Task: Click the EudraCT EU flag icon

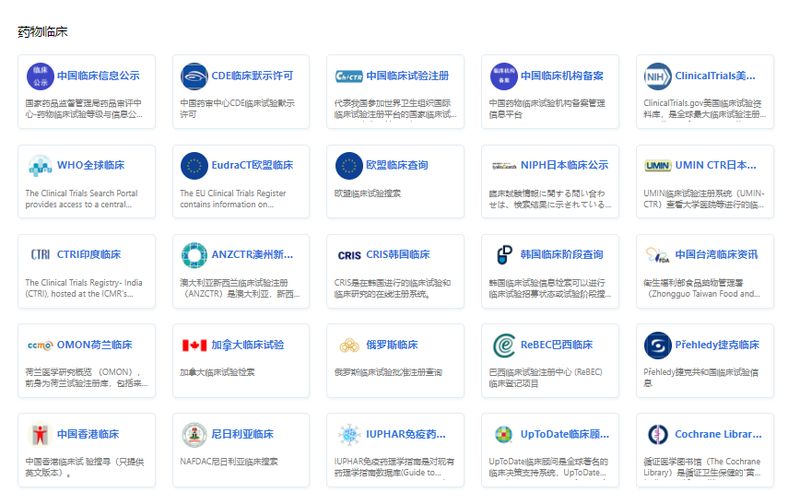Action: click(194, 165)
